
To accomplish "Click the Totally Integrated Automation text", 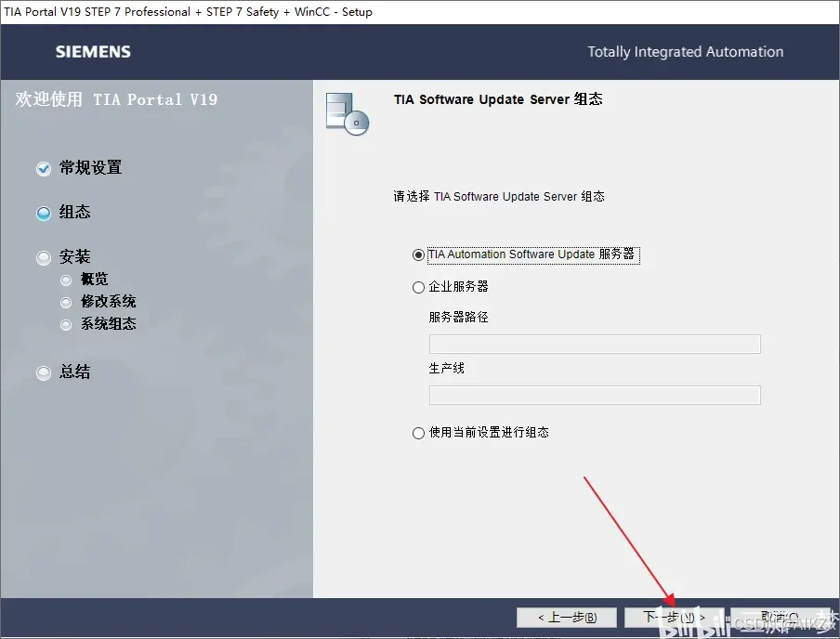I will tap(685, 52).
